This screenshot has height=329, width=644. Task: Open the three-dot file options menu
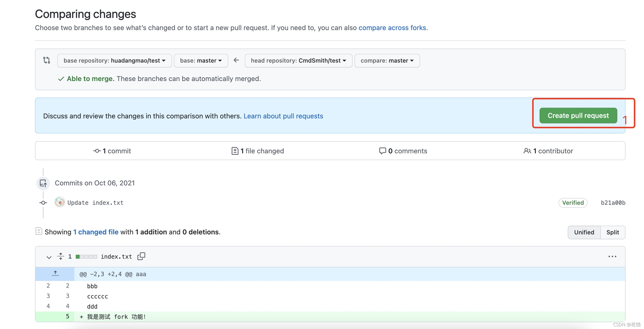(x=612, y=256)
